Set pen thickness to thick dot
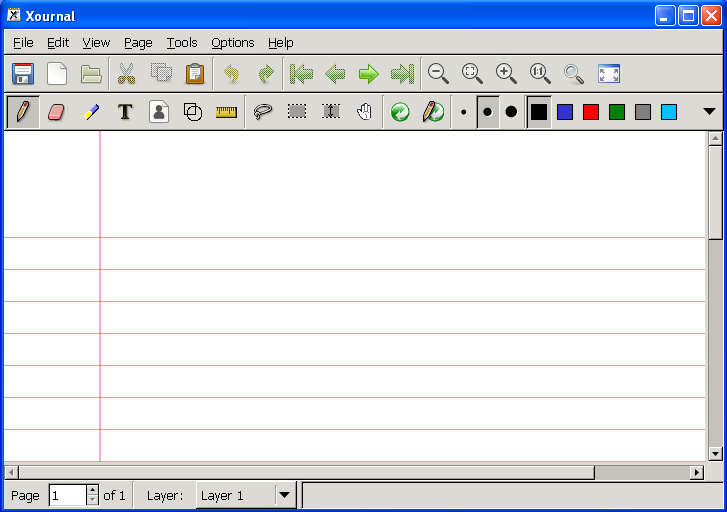Screen dimensions: 727x512 [x=511, y=112]
